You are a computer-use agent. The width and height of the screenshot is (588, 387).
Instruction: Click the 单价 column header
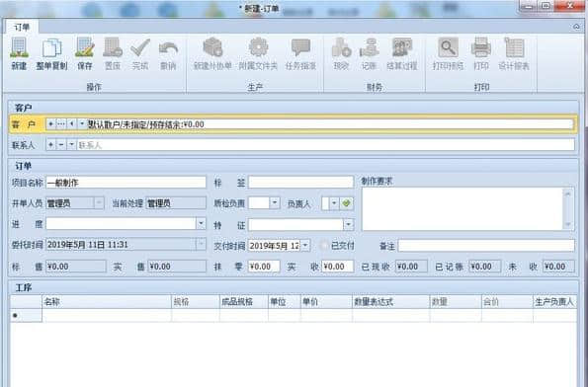coord(326,301)
